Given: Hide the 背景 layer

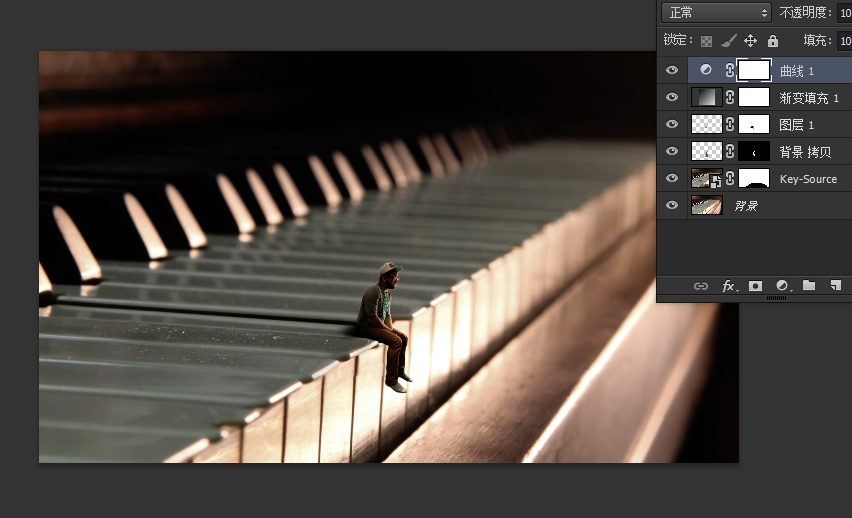Looking at the screenshot, I should pyautogui.click(x=672, y=205).
